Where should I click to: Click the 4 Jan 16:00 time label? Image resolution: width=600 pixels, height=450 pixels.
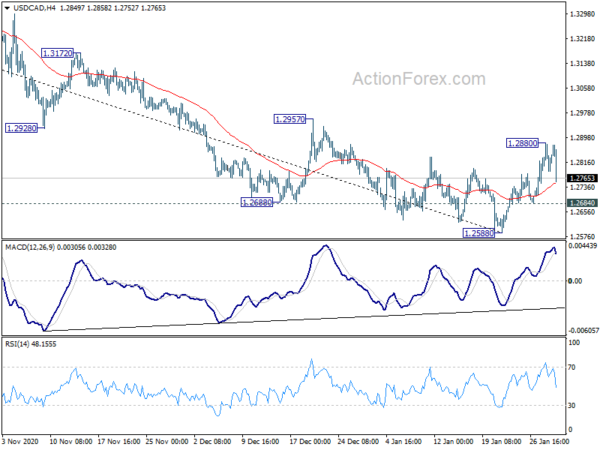pos(402,441)
